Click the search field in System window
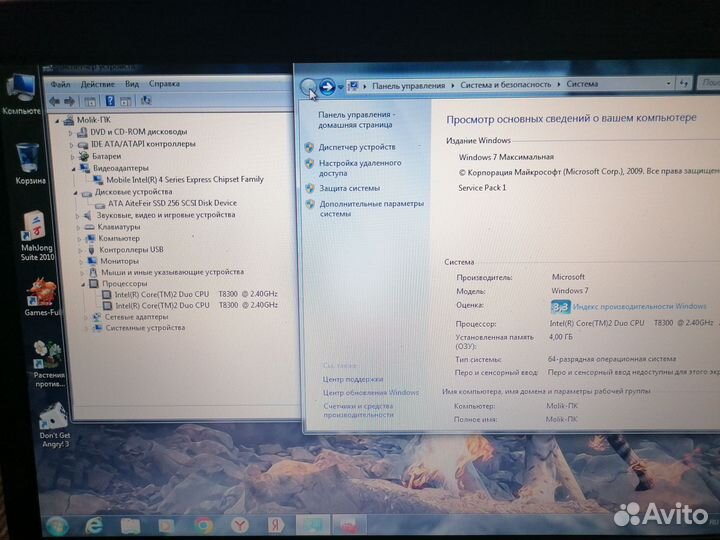 click(x=709, y=83)
